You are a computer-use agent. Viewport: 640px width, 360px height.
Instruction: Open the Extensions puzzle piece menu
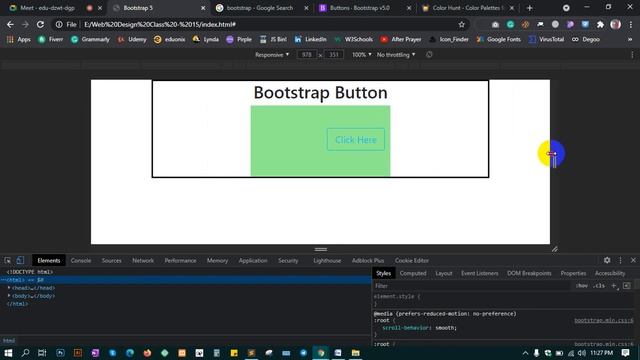(x=600, y=24)
